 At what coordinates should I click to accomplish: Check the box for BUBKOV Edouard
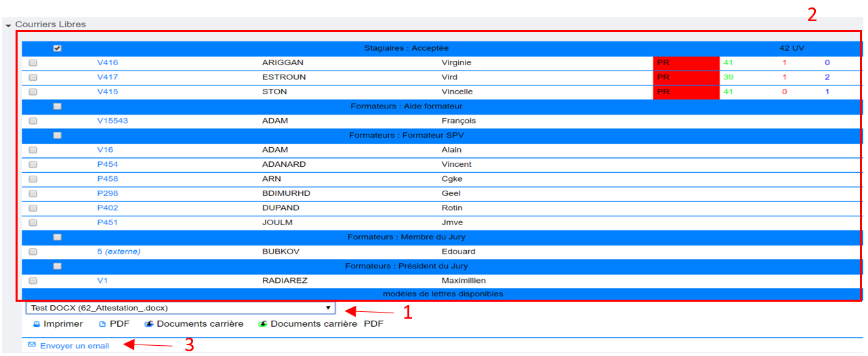[x=33, y=252]
